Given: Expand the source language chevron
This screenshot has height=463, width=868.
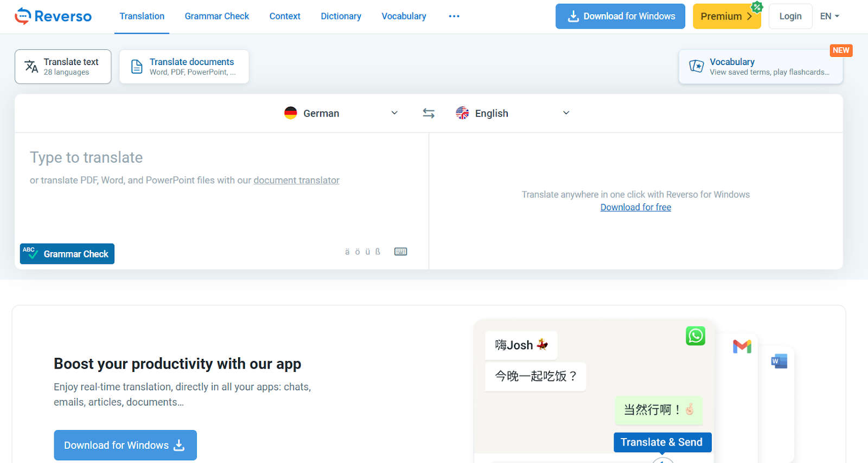Looking at the screenshot, I should (394, 113).
